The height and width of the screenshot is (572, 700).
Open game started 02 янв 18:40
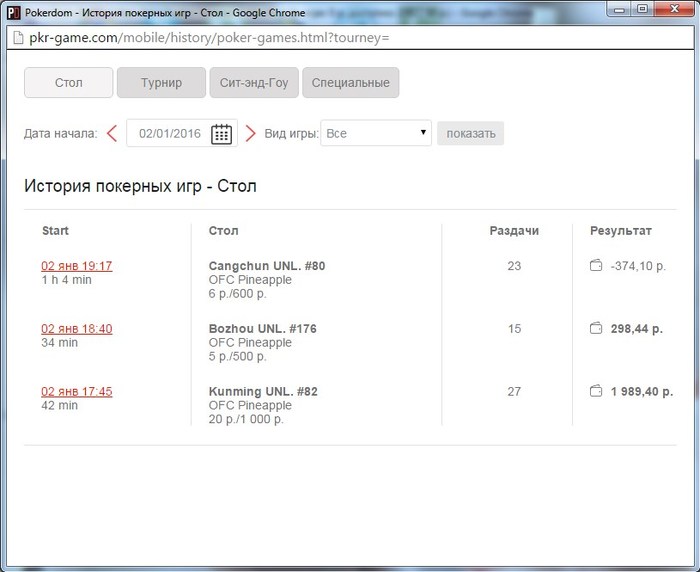coord(77,329)
